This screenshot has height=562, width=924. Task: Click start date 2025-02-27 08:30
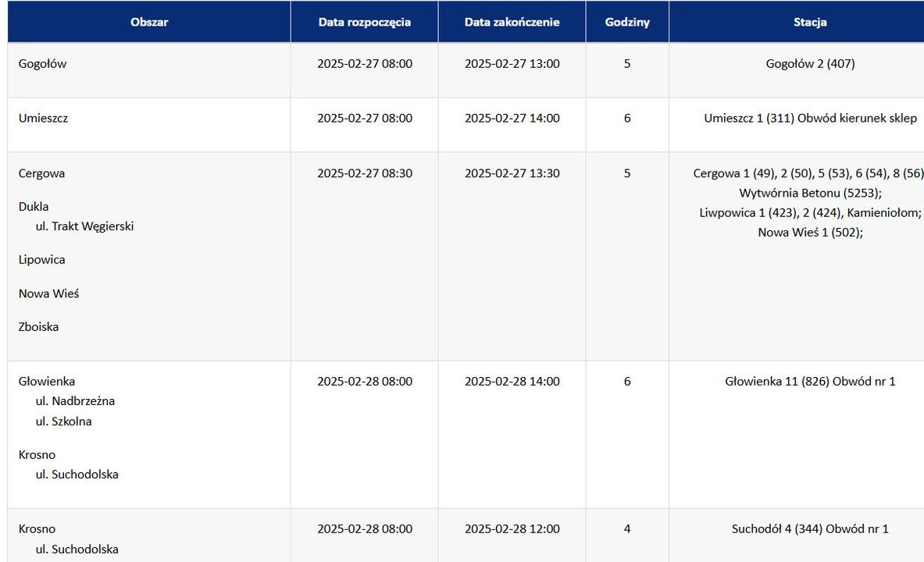click(365, 173)
